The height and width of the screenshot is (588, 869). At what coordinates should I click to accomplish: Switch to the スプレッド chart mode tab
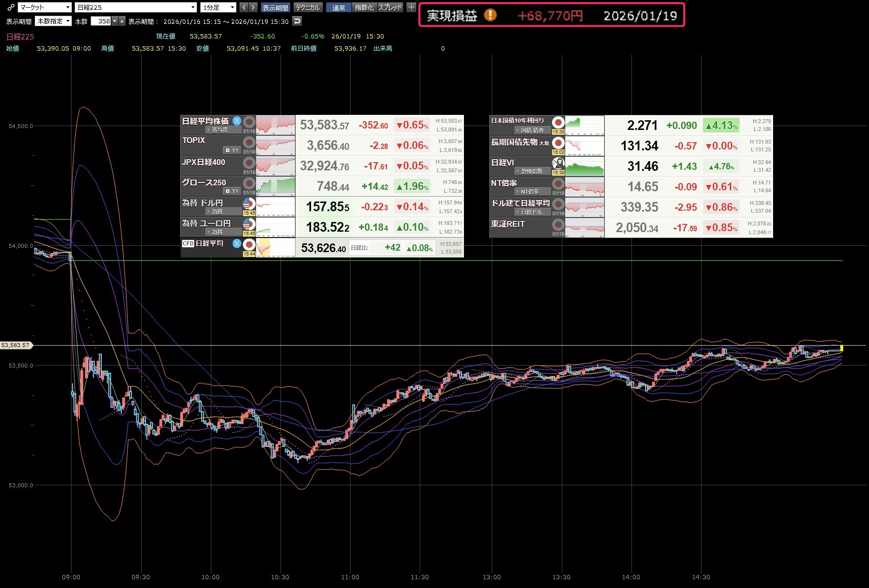click(390, 7)
